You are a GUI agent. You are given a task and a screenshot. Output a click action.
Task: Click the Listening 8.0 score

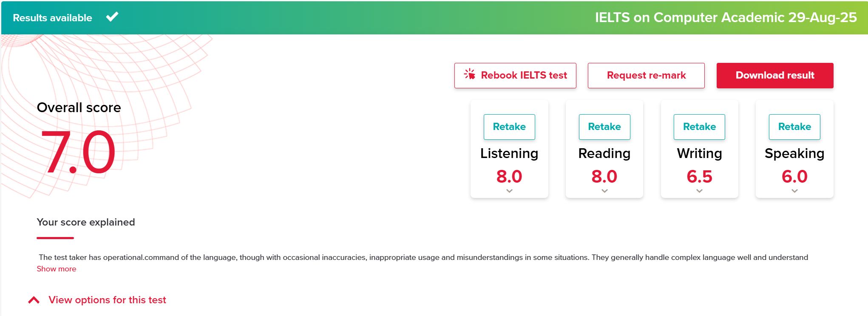coord(509,176)
